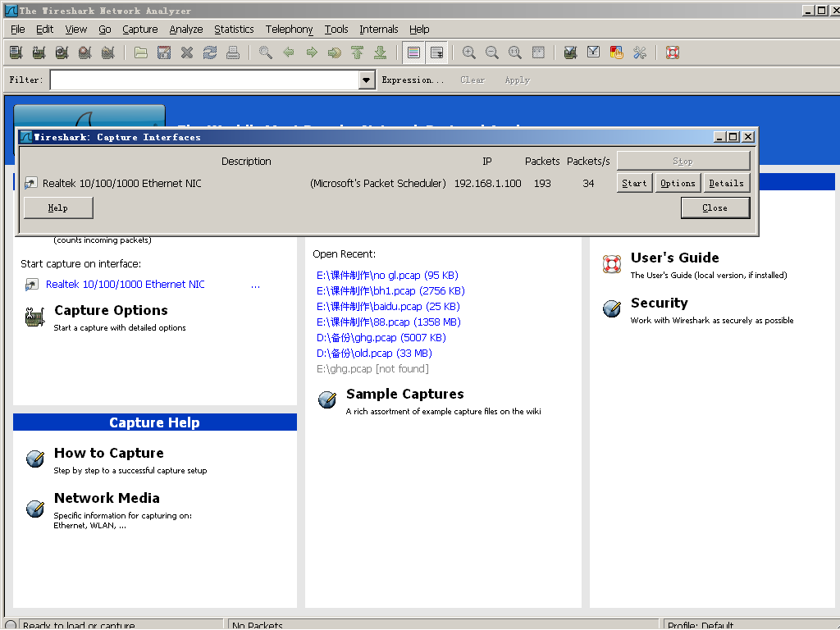The image size is (840, 630).
Task: Edit capture filters toolbar icon
Action: [571, 52]
